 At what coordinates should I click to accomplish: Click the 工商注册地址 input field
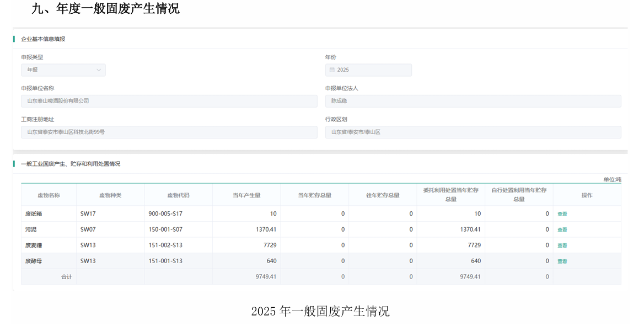[x=169, y=132]
